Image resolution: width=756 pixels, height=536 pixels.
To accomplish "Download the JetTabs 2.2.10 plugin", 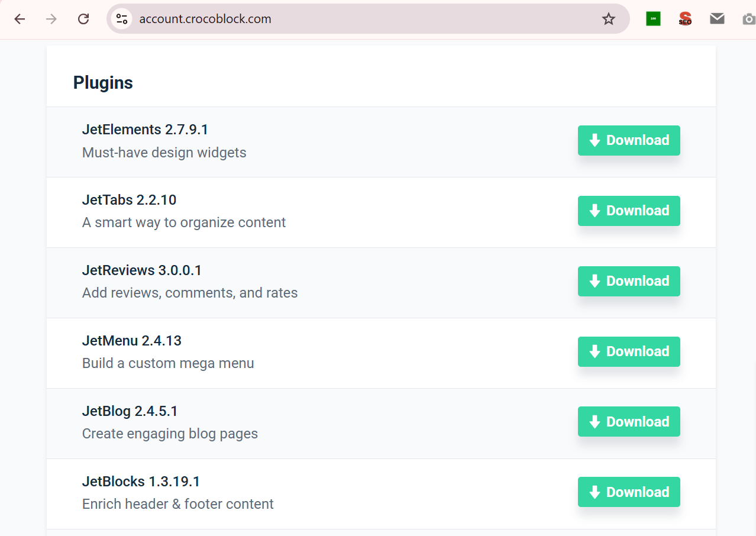I will click(629, 211).
